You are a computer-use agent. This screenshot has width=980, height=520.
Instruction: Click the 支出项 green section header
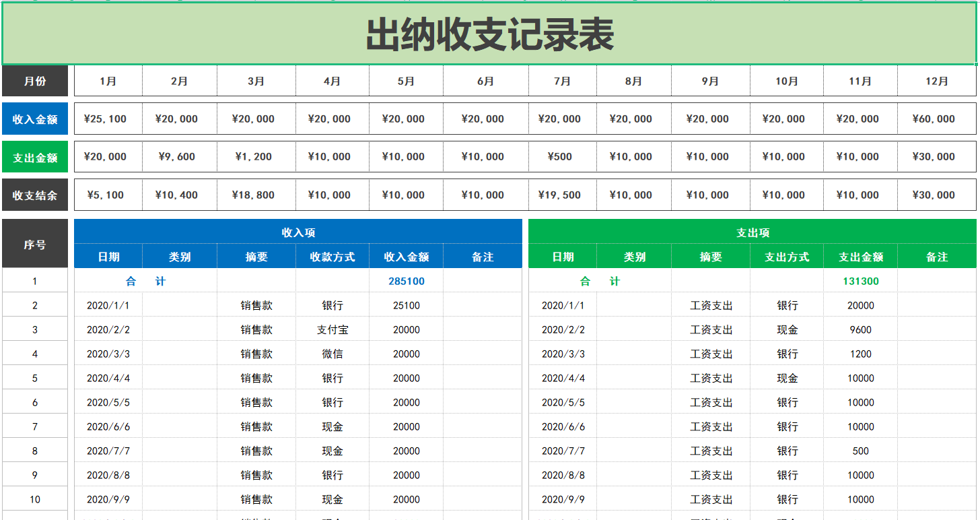pos(753,232)
